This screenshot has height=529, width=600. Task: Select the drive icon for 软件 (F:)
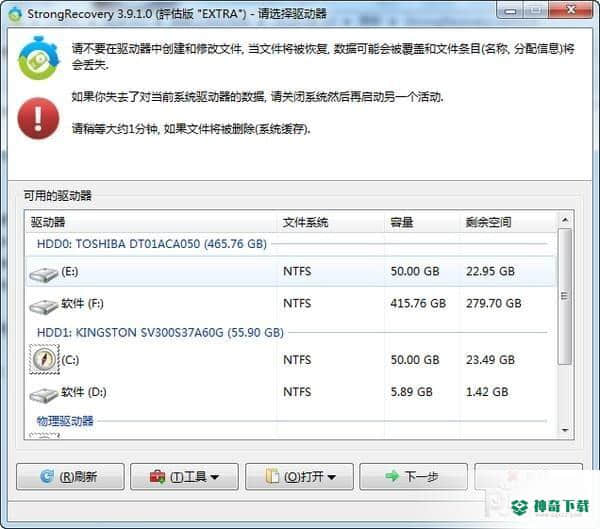44,307
